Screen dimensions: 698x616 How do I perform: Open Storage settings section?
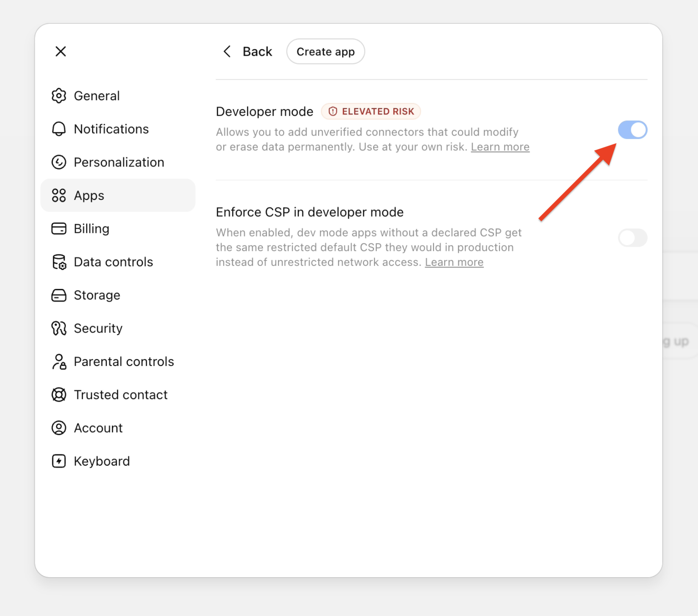pos(118,295)
